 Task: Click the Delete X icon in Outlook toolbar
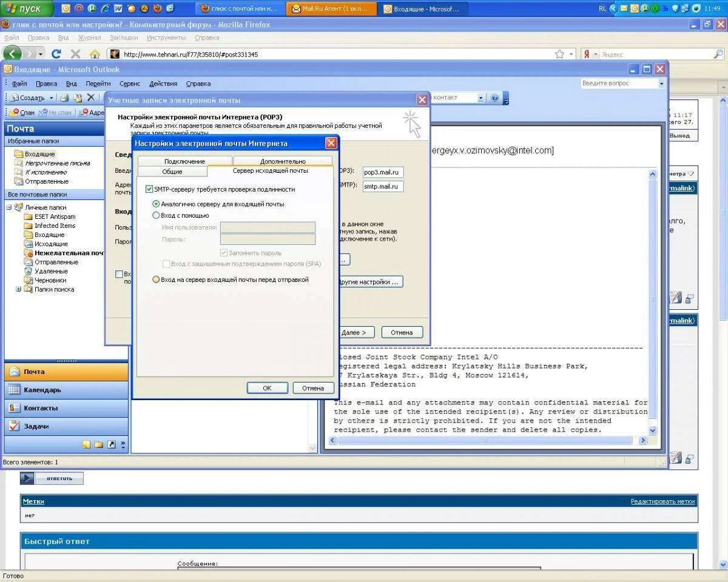click(x=91, y=98)
